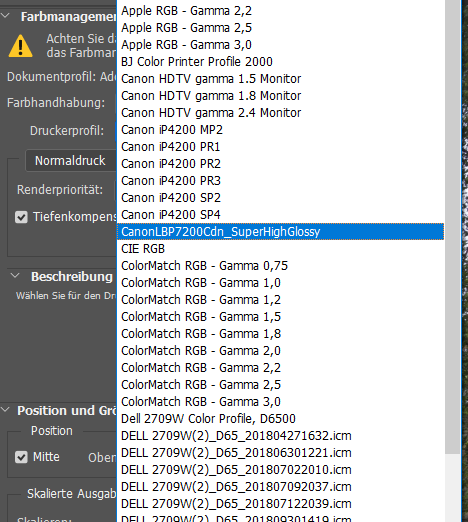Image resolution: width=468 pixels, height=522 pixels.
Task: Select CIE RGB profile
Action: tap(281, 249)
